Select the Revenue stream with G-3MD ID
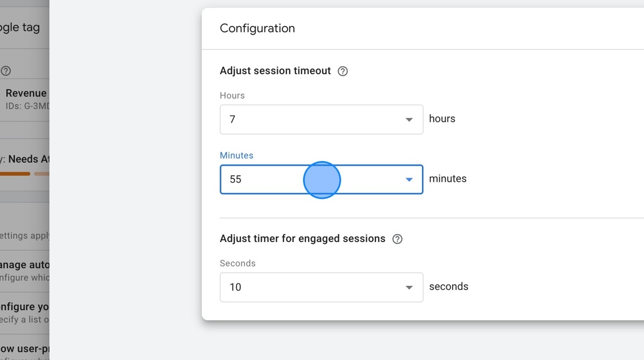644x360 pixels. click(x=25, y=99)
